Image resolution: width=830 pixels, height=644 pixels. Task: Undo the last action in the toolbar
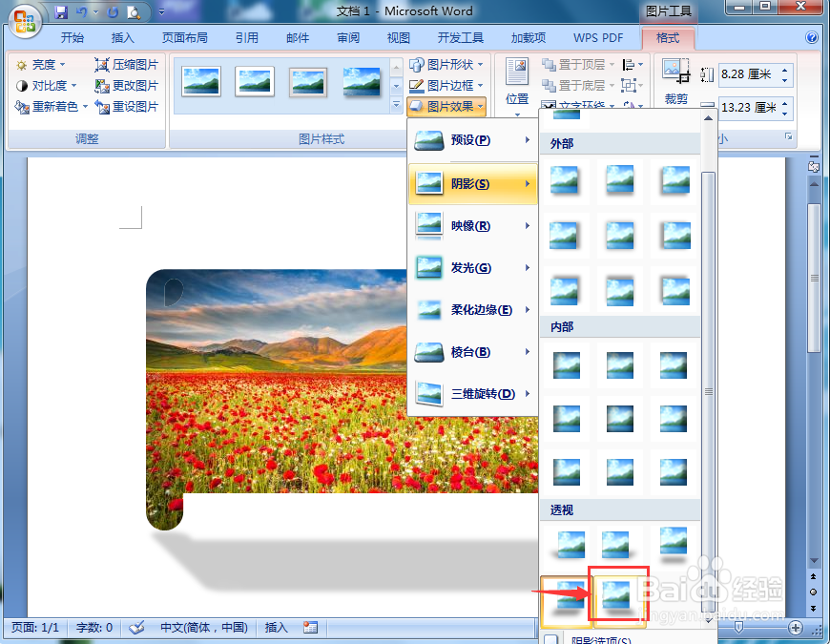82,11
